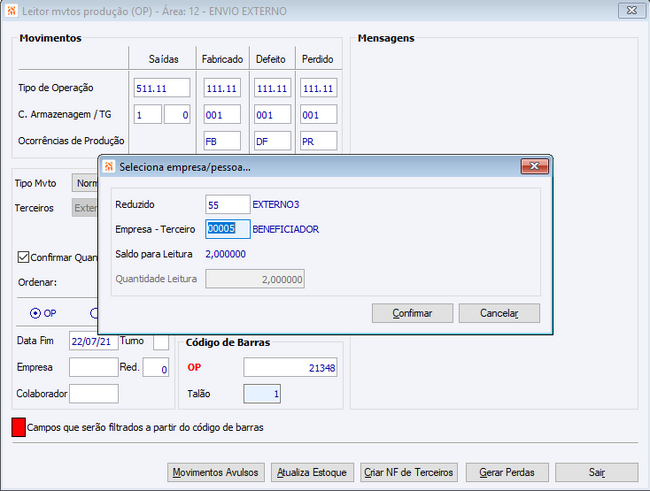
Task: Click the Talão field showing 1
Action: coord(262,394)
